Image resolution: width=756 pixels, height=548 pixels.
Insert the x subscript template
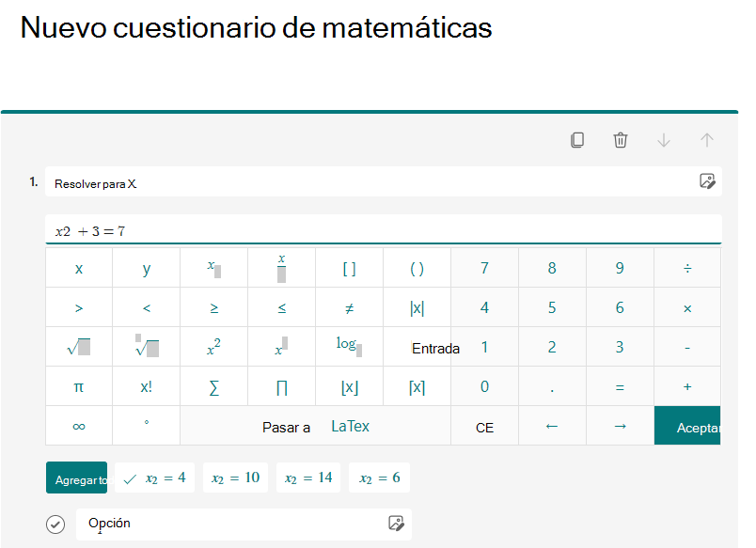coord(214,268)
